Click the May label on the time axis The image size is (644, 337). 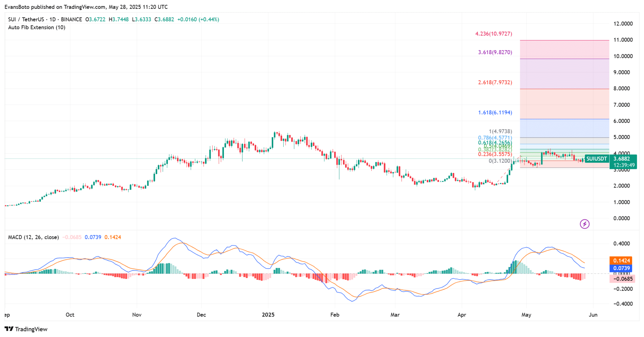[527, 315]
